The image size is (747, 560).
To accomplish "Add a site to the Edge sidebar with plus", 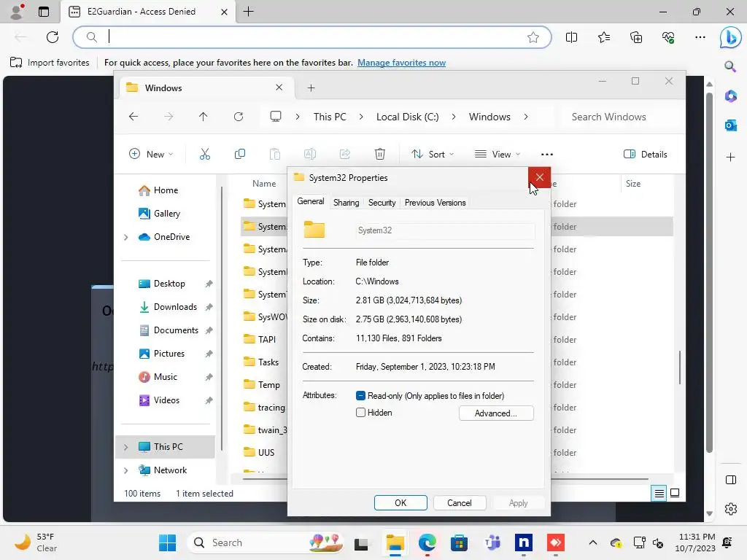I will [x=730, y=157].
